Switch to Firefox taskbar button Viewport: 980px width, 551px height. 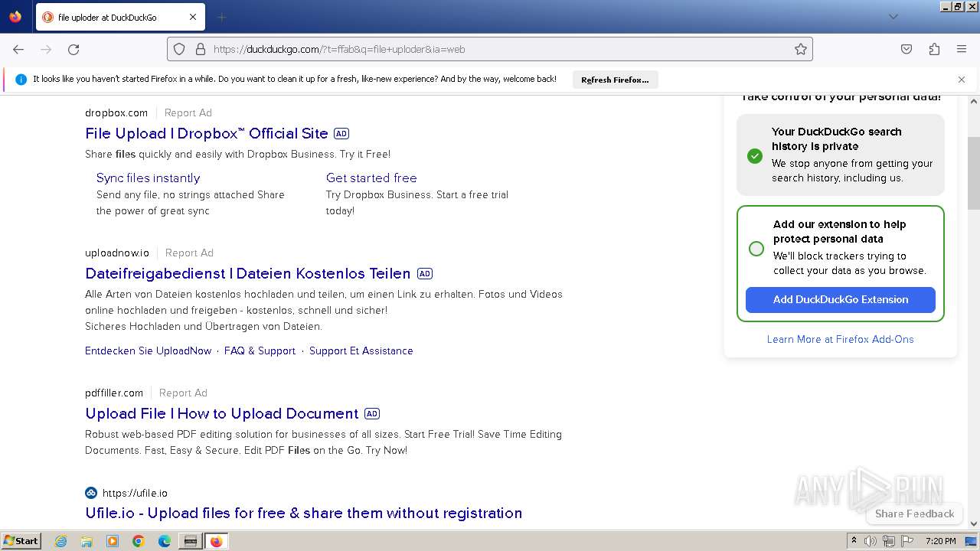(216, 541)
